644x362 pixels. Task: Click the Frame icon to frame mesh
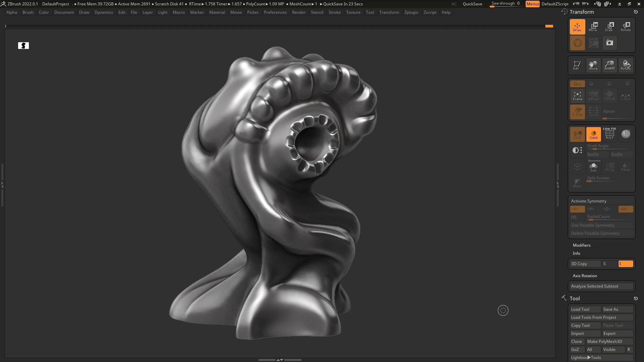(x=577, y=96)
